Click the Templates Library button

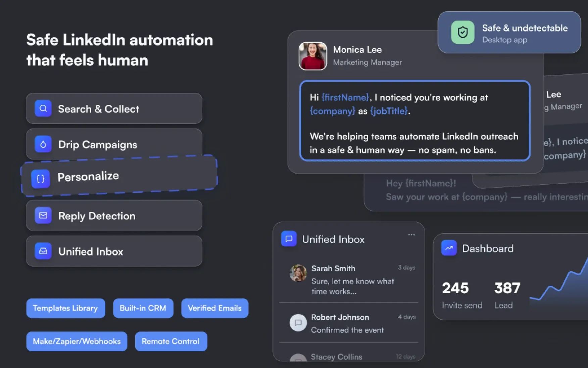65,308
